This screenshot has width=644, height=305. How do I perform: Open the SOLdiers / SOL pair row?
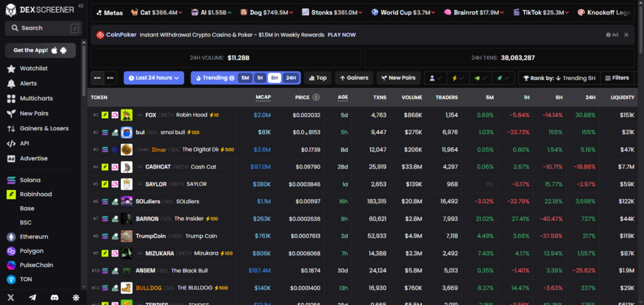363,202
